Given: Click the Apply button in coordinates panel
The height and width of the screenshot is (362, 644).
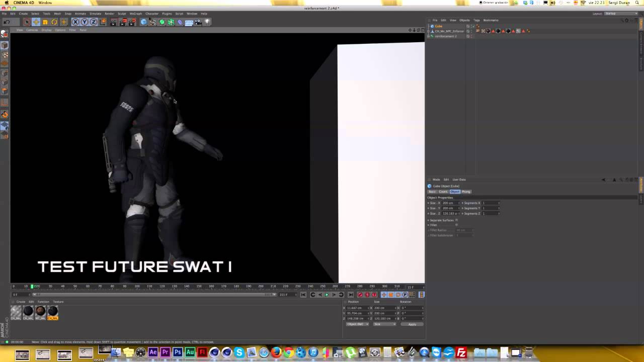Looking at the screenshot, I should pyautogui.click(x=412, y=324).
